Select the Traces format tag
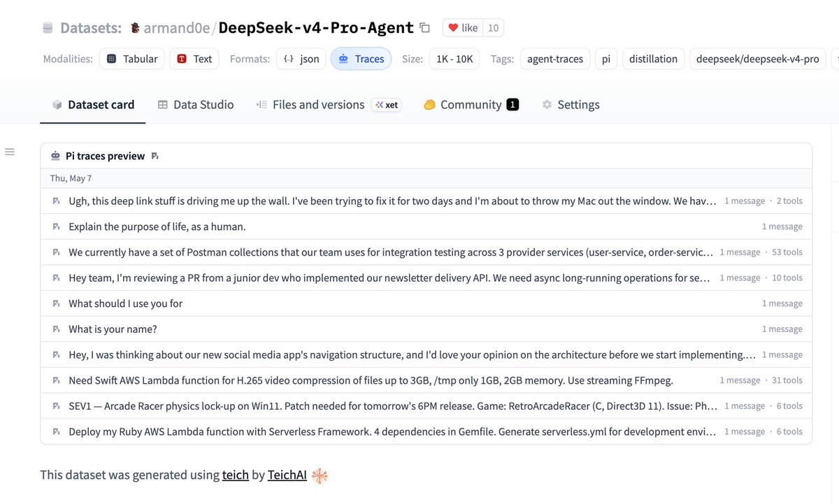 click(361, 59)
